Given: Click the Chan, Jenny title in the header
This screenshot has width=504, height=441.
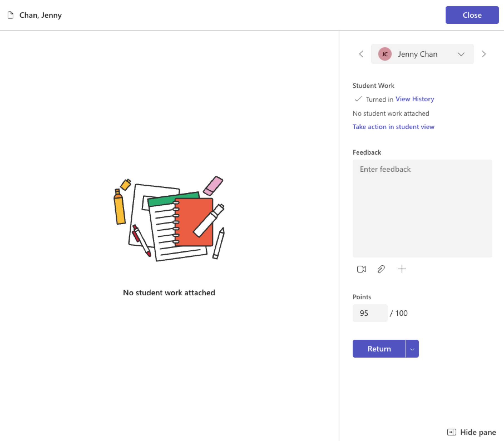Looking at the screenshot, I should [40, 15].
